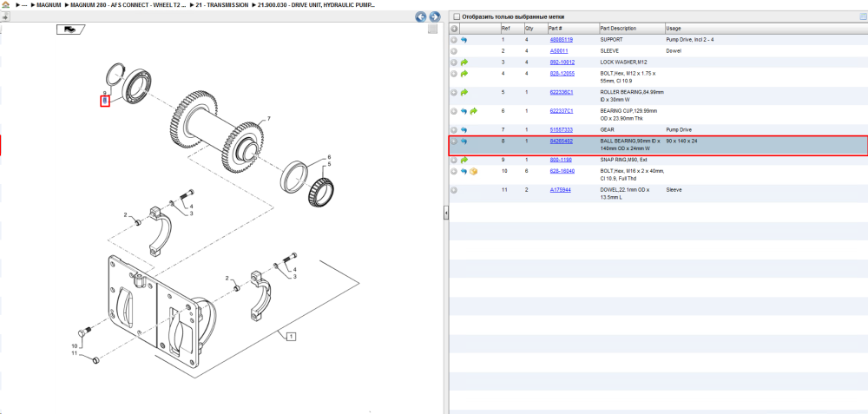
Task: Click the square button at diagram top-right
Action: point(433,30)
